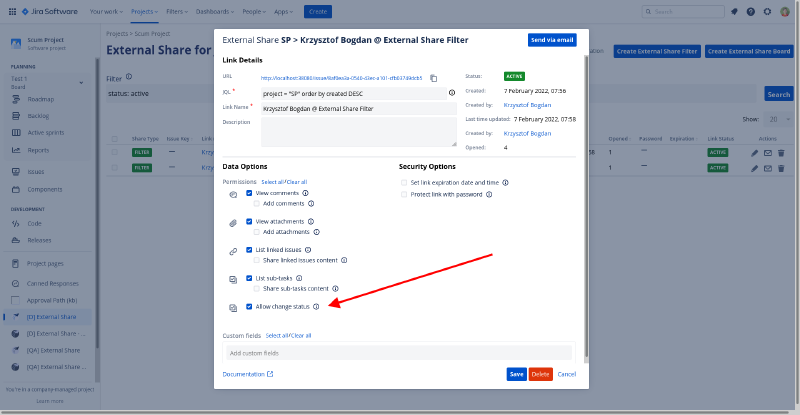Viewport: 800px width, 415px height.
Task: Click info icon next to Add comments
Action: [x=311, y=203]
